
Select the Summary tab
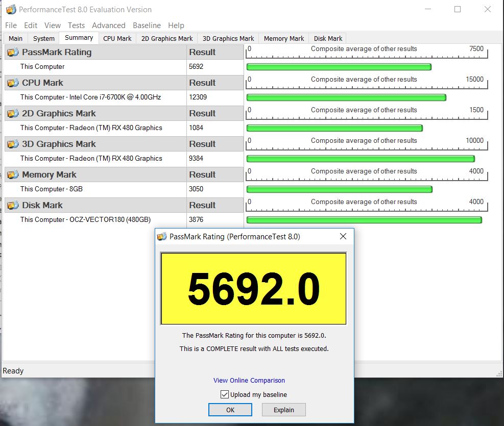[x=79, y=38]
